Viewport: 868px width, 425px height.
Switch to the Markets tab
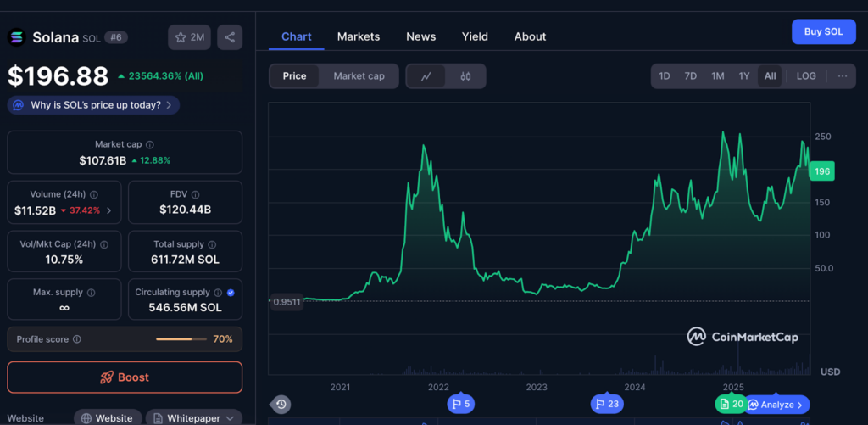[359, 36]
